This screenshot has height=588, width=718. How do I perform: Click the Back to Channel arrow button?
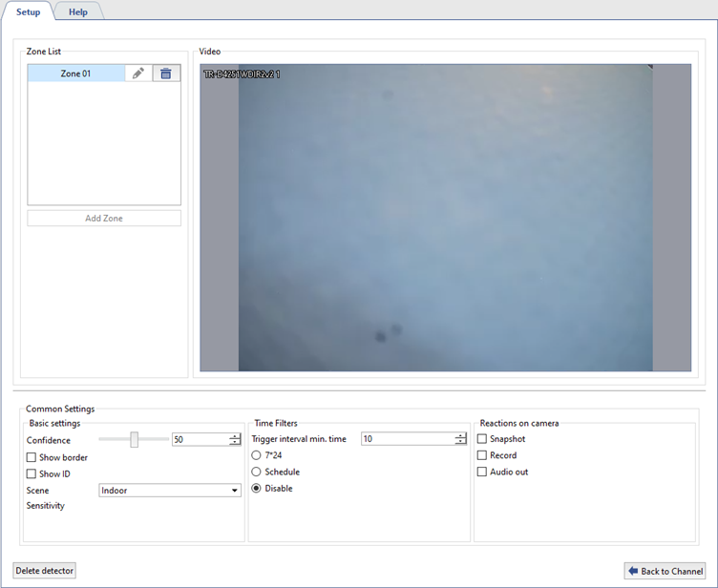point(665,571)
